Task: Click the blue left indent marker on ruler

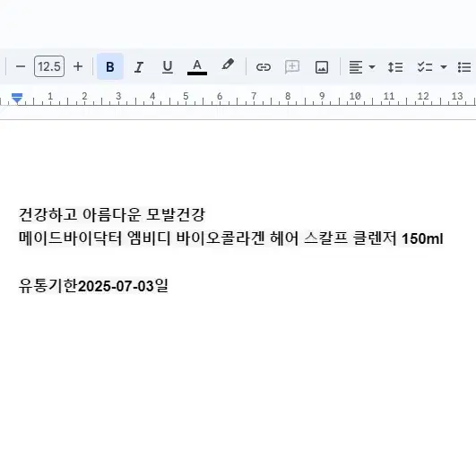Action: pos(17,98)
